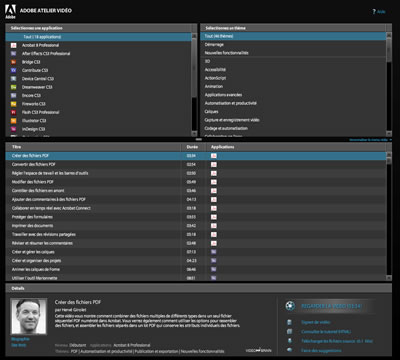Image resolution: width=400 pixels, height=360 pixels.
Task: Select Travailler avec des révisions partagées video
Action: [196, 234]
